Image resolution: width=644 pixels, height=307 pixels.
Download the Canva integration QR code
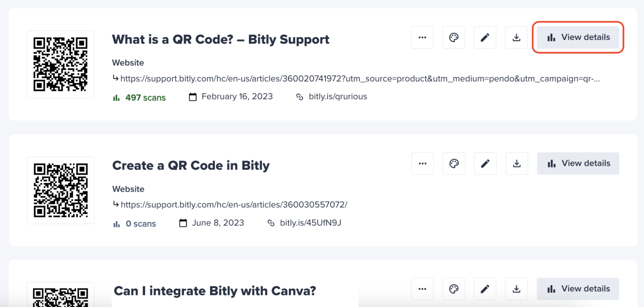click(516, 289)
